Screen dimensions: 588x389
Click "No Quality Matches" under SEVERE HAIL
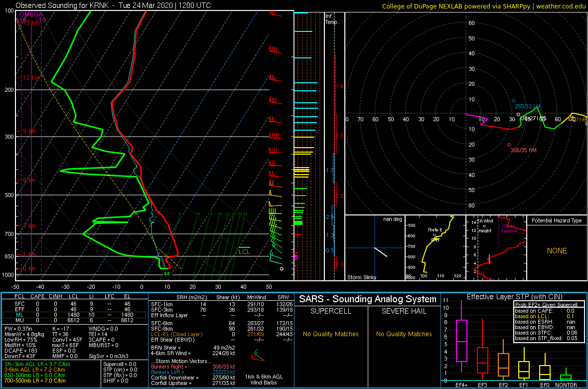click(404, 334)
